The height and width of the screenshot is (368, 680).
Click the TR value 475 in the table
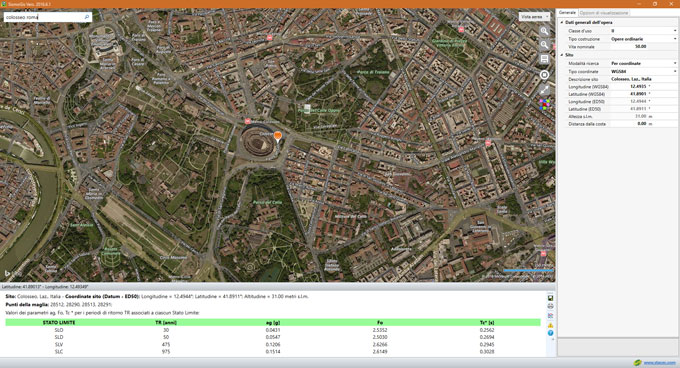point(166,345)
